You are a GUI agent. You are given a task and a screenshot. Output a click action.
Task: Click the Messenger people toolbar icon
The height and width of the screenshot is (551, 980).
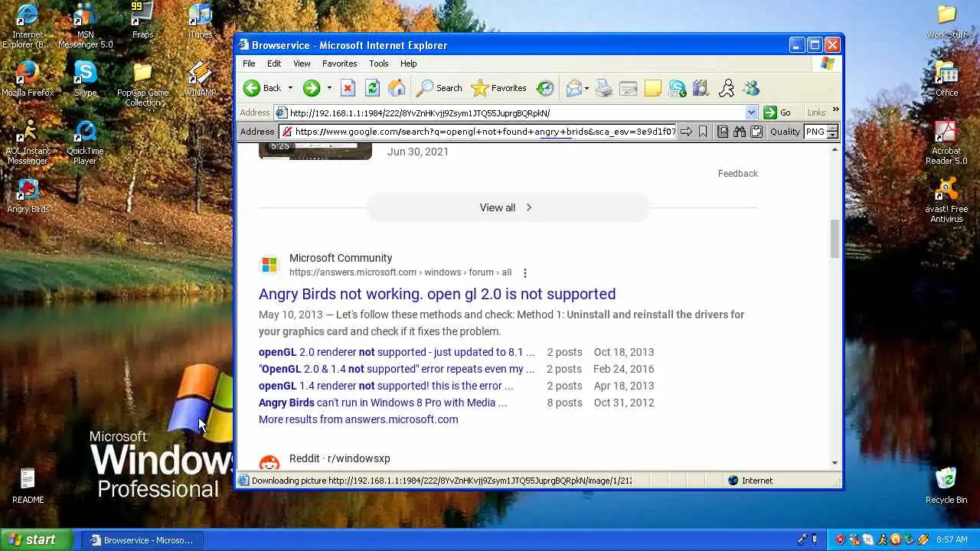(x=751, y=88)
